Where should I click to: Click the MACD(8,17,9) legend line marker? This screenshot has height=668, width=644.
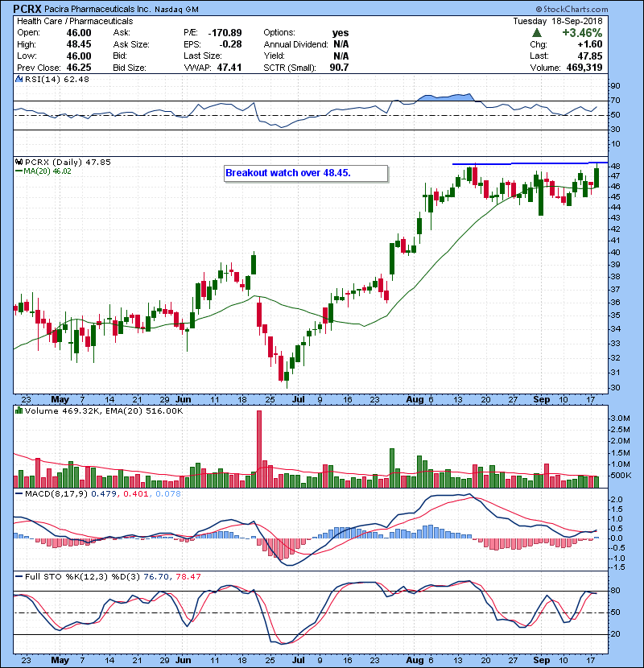coord(19,494)
